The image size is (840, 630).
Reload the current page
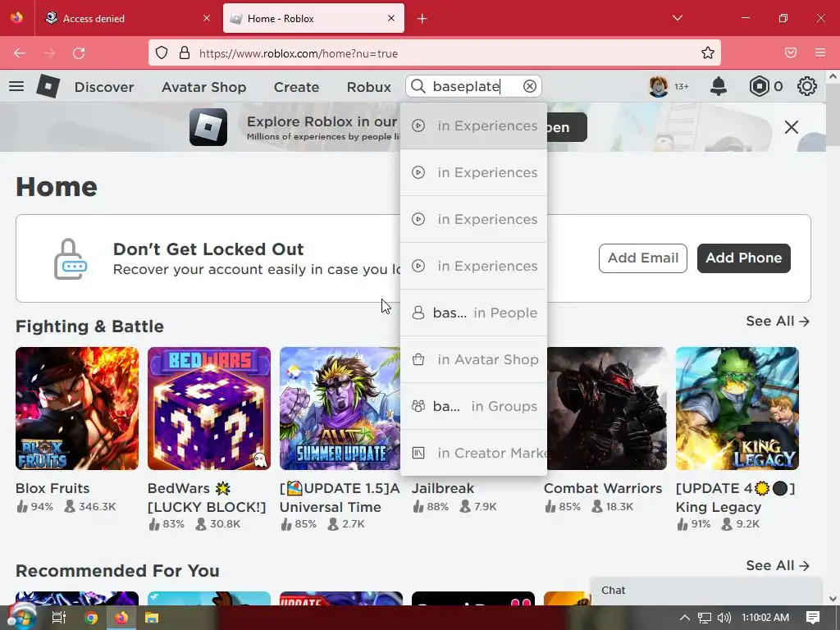[79, 52]
